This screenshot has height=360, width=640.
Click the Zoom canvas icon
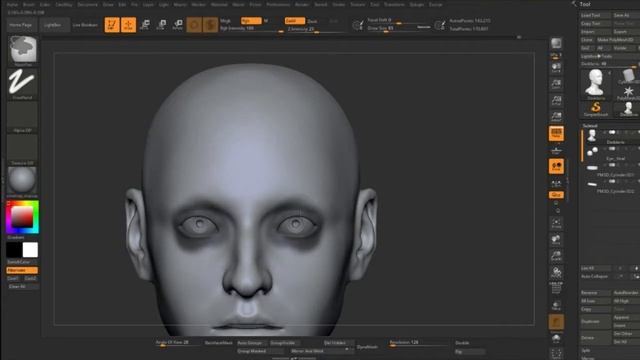tap(556, 84)
